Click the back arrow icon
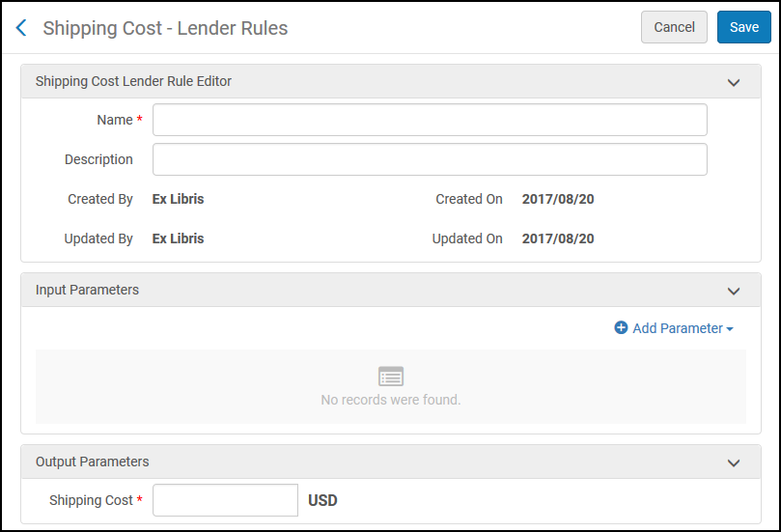 21,28
